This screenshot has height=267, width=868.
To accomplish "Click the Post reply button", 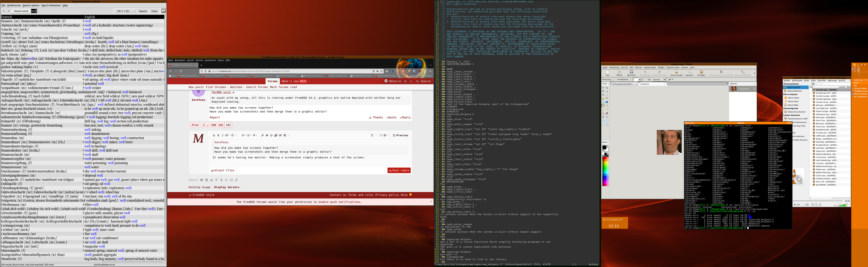I will click(x=399, y=170).
